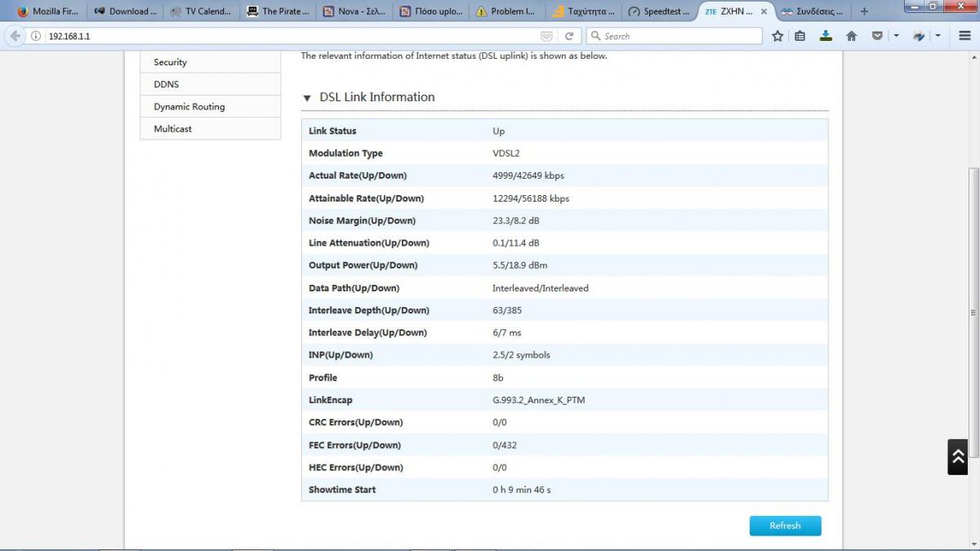Open the downloads arrow icon
Screen dimensions: 980x551
point(826,36)
